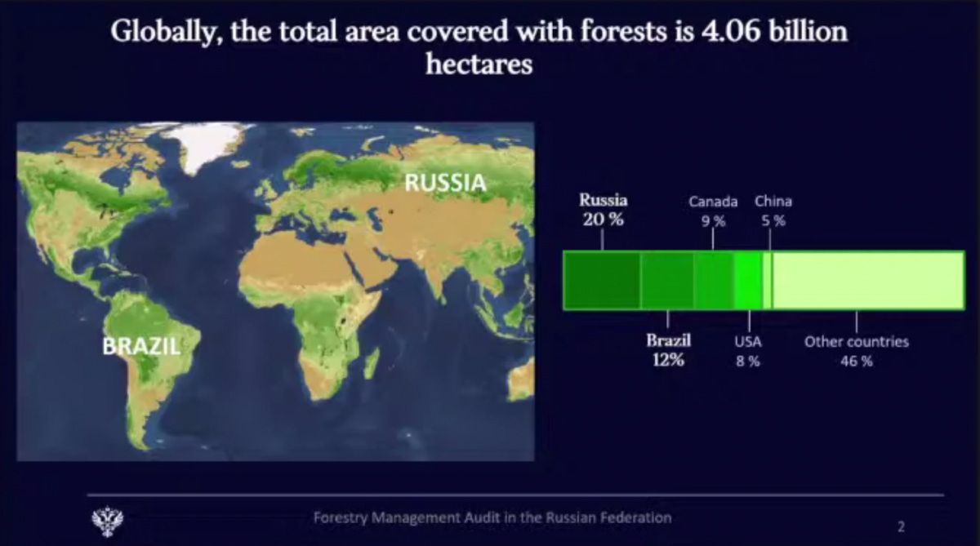This screenshot has width=980, height=546.
Task: Click the RUSSIA label on the map
Action: pos(446,184)
